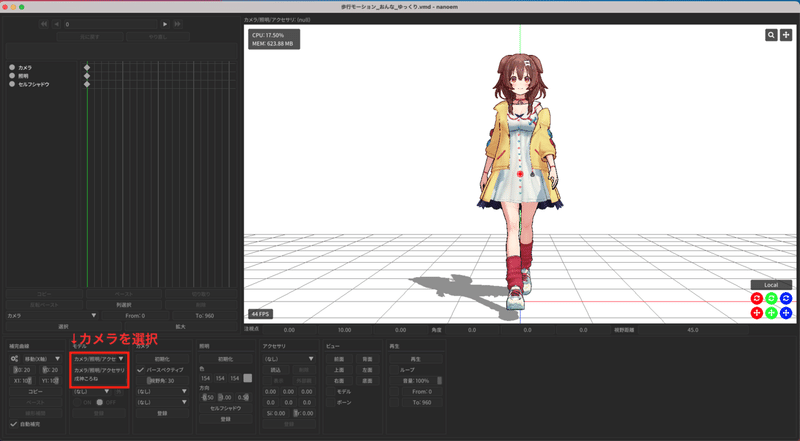Switch to 上面 top view
Image resolution: width=800 pixels, height=441 pixels.
pyautogui.click(x=339, y=370)
